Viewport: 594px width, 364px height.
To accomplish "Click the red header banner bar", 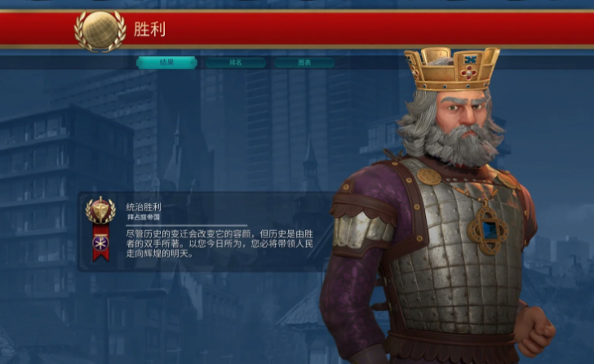I will click(297, 29).
